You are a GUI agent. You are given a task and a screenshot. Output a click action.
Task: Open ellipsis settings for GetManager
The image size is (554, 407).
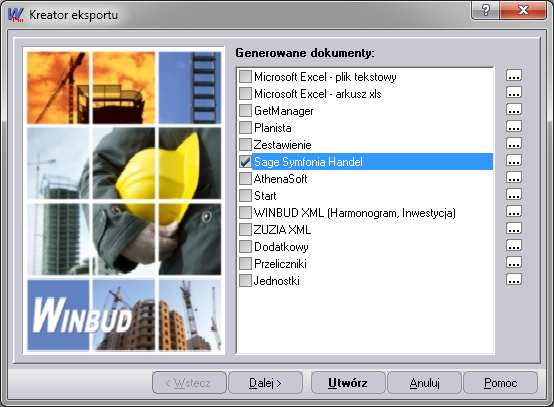click(x=514, y=110)
